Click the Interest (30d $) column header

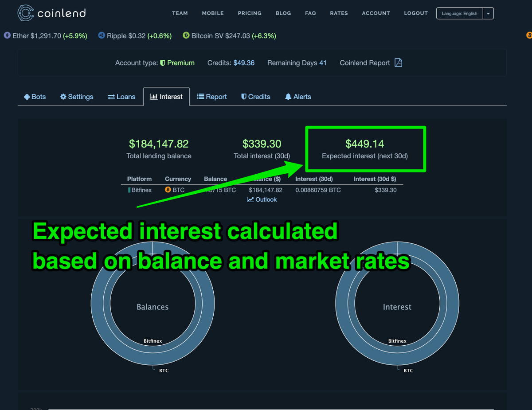coord(375,179)
